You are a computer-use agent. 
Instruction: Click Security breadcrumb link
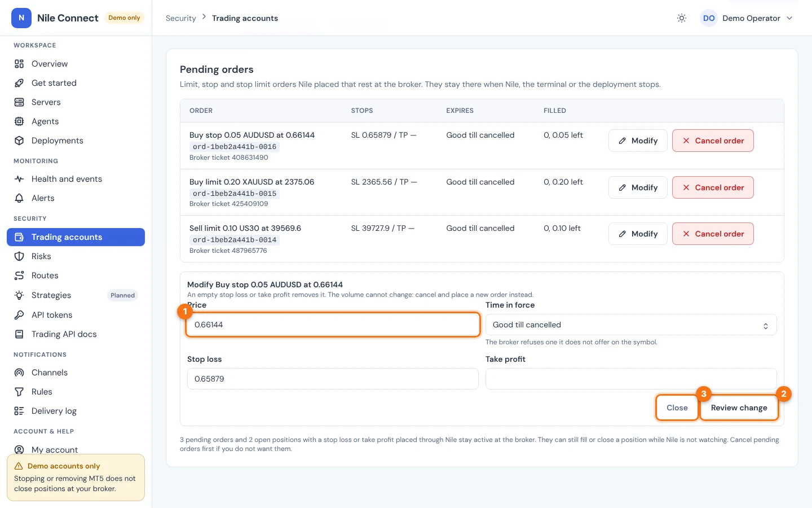click(181, 18)
